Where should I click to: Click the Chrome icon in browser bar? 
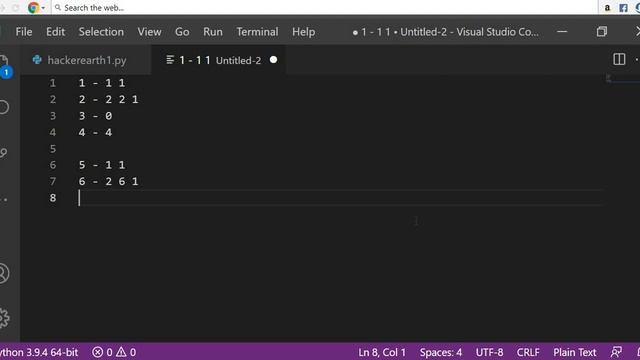tap(33, 7)
